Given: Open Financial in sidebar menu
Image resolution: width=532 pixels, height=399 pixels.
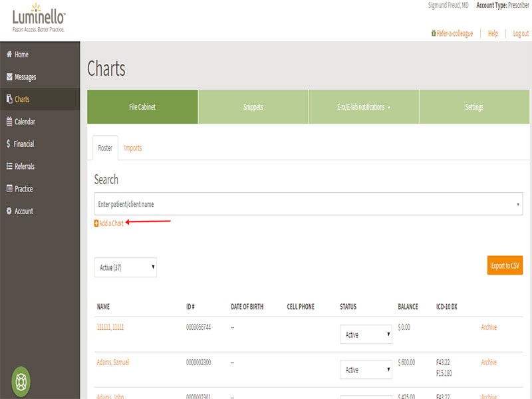Looking at the screenshot, I should pyautogui.click(x=24, y=144).
